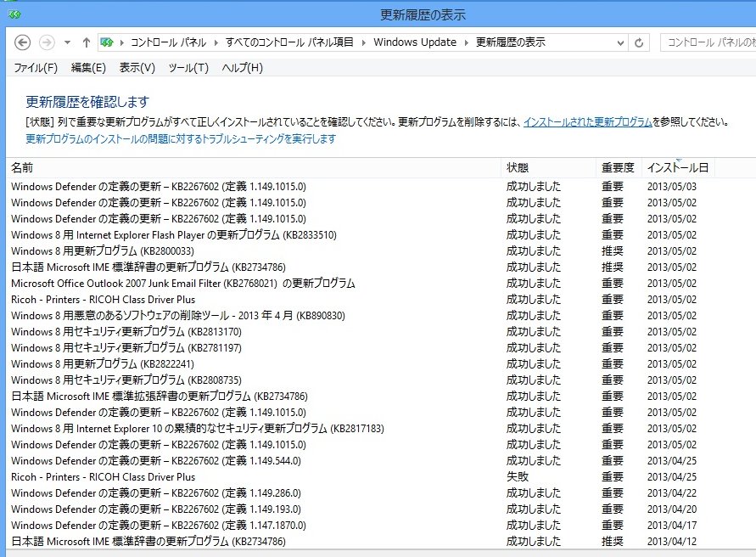The height and width of the screenshot is (557, 756).
Task: Expand the breadcrumb arrow before コントロール パネル
Action: point(121,42)
